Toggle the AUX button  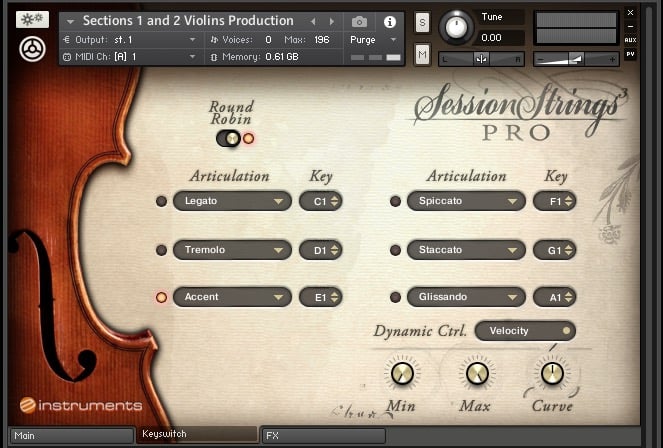(x=630, y=40)
